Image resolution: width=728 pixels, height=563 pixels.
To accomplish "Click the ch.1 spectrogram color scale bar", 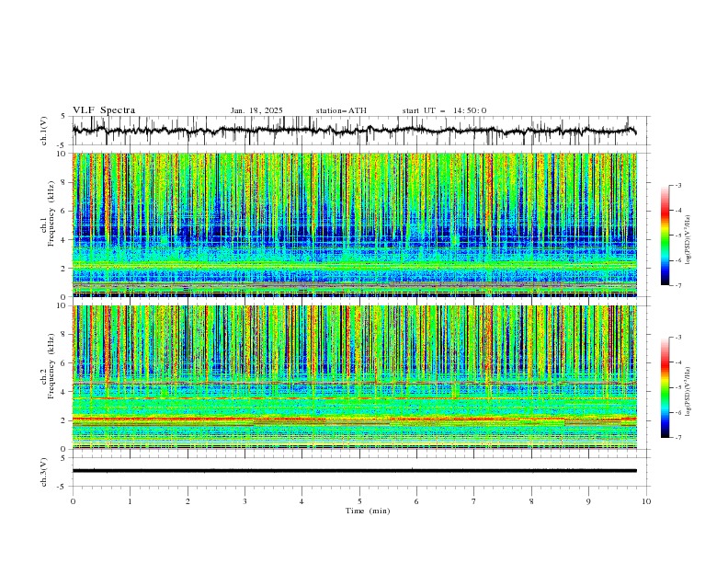I will click(x=665, y=236).
